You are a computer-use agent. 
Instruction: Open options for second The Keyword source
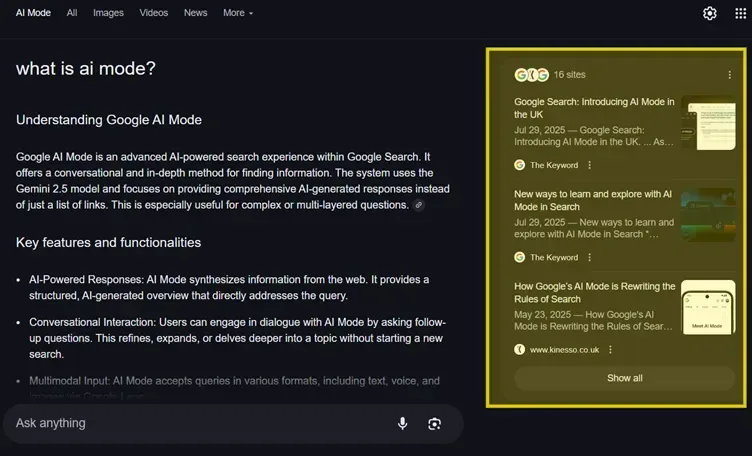(589, 257)
